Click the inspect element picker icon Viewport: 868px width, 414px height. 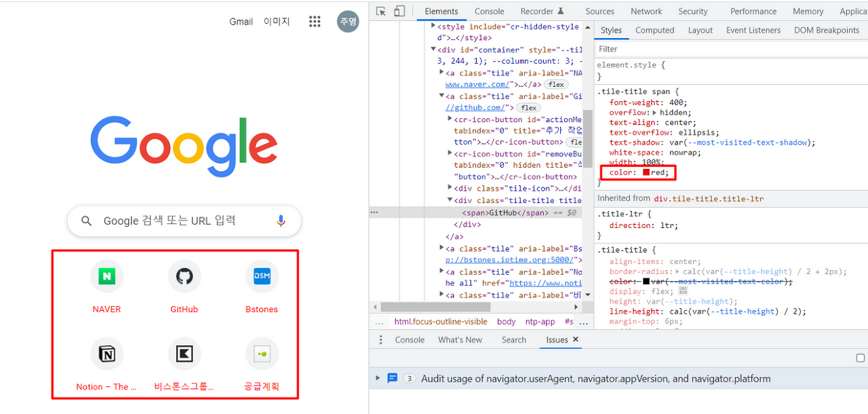381,11
